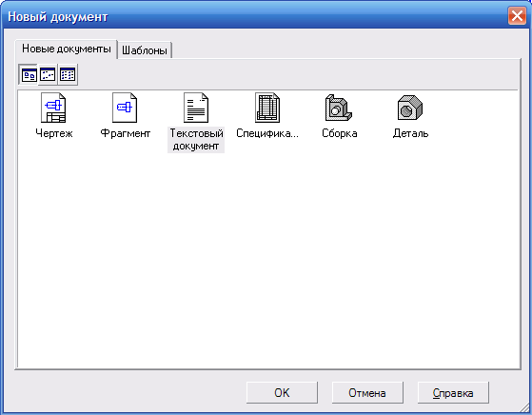Click the Отмена button
Screen dimensions: 532x415
(367, 392)
